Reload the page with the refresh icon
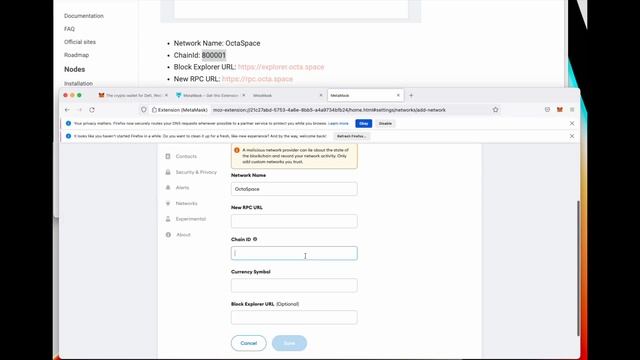The width and height of the screenshot is (640, 360). coord(92,110)
